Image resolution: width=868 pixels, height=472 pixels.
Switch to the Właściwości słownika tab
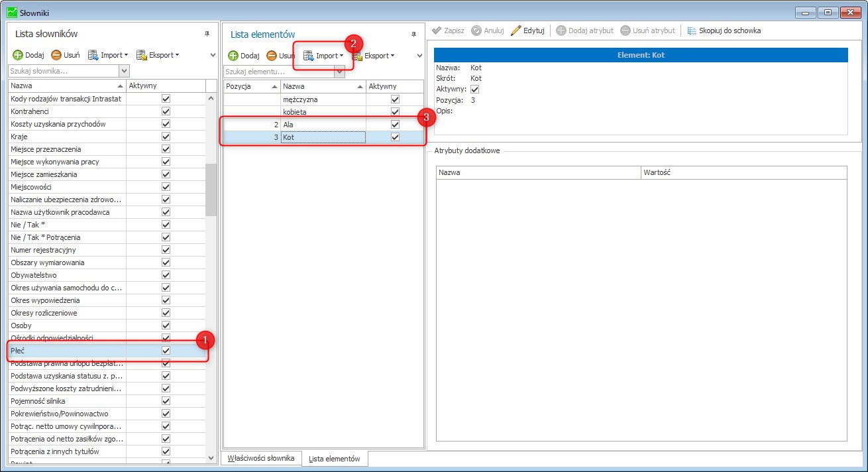[261, 458]
